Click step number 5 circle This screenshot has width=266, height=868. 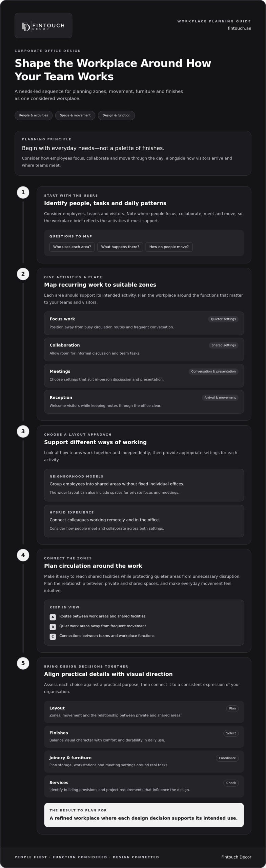(x=23, y=663)
